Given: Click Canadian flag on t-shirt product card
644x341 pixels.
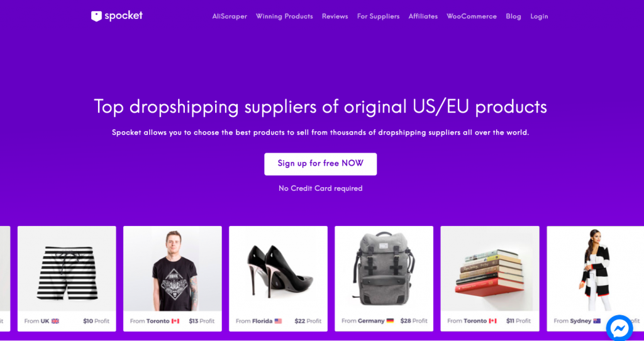Looking at the screenshot, I should [175, 321].
